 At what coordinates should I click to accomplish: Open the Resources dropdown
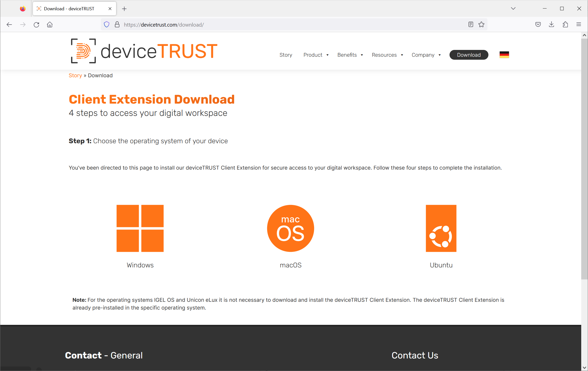(x=384, y=55)
